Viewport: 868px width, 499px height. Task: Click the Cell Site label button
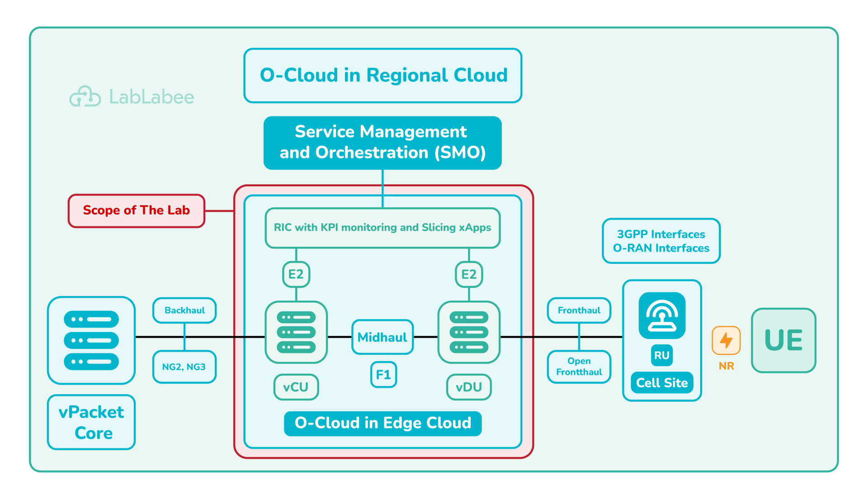tap(661, 382)
